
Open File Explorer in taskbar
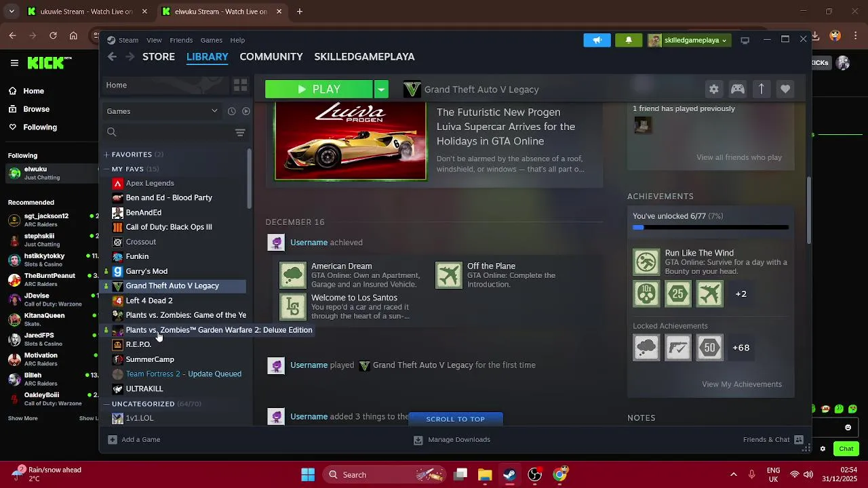click(485, 474)
